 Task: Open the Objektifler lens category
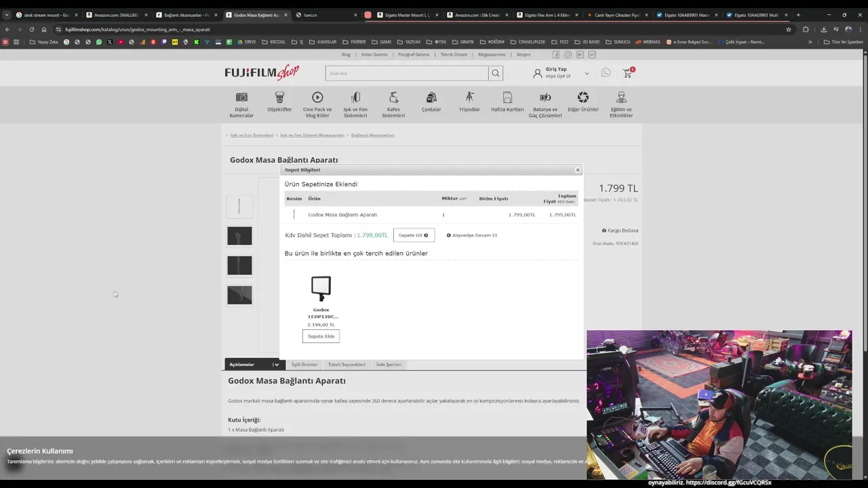(x=279, y=102)
